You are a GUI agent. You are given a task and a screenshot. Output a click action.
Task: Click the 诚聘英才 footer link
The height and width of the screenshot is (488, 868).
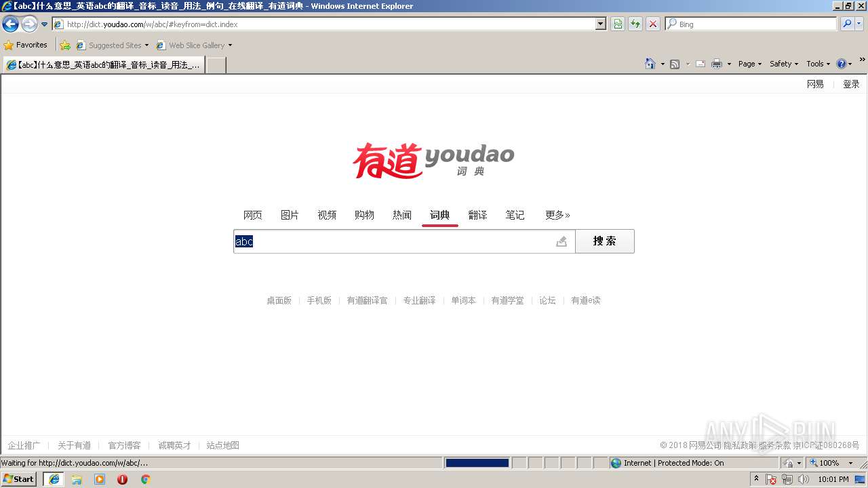(174, 445)
